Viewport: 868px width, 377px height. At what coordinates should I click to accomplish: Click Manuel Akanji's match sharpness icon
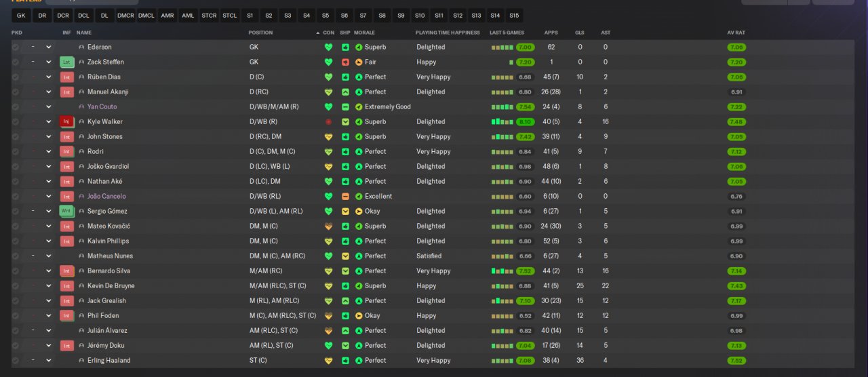[345, 92]
